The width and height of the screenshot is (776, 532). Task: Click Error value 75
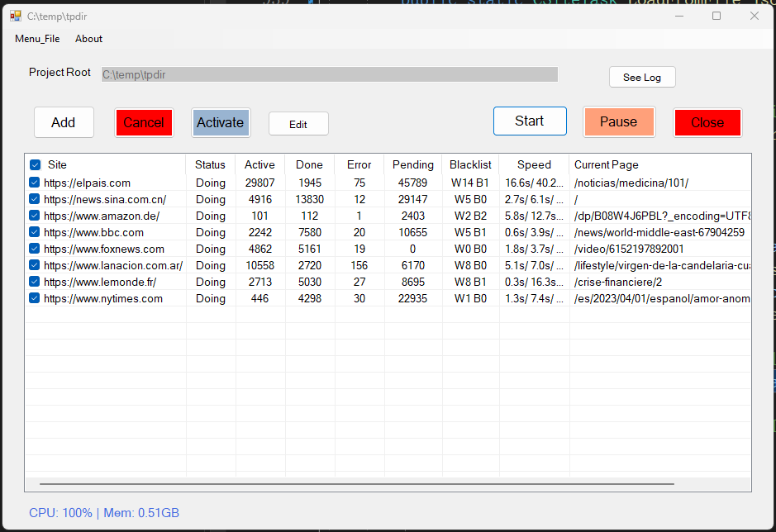click(359, 183)
